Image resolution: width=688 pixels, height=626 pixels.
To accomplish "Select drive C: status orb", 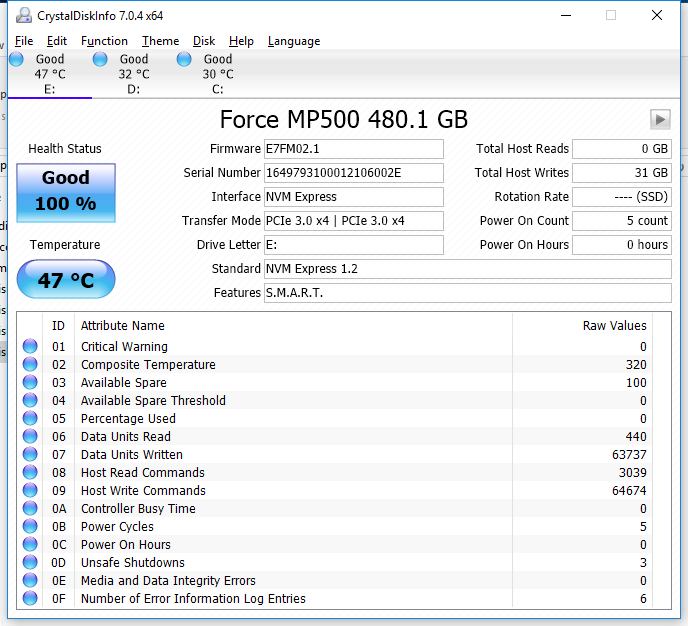I will [184, 60].
